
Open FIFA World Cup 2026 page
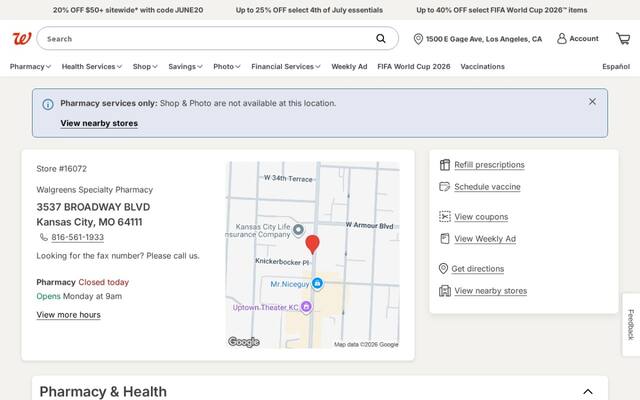[414, 67]
